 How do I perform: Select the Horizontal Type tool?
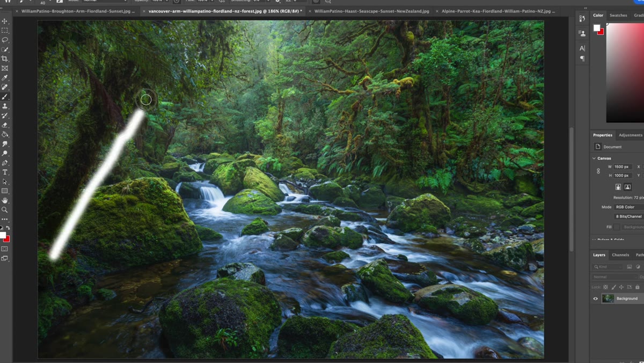(x=5, y=172)
